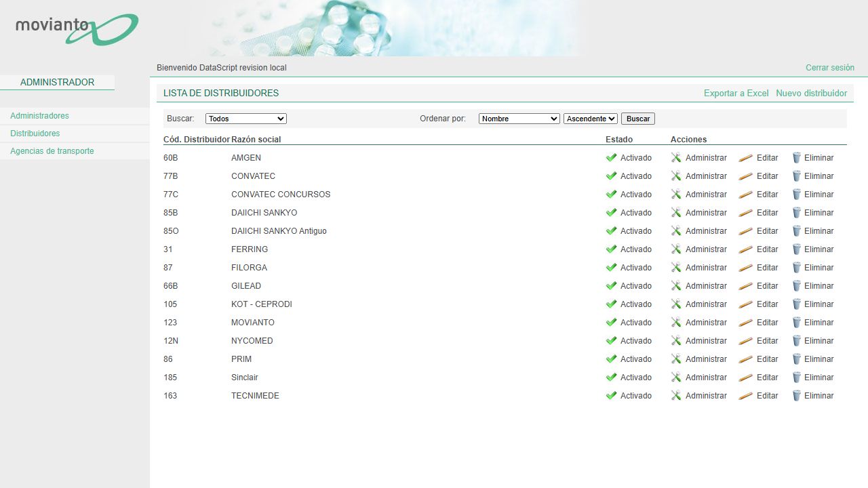Image resolution: width=868 pixels, height=488 pixels.
Task: Click the trash icon in FERRING row
Action: (x=797, y=249)
